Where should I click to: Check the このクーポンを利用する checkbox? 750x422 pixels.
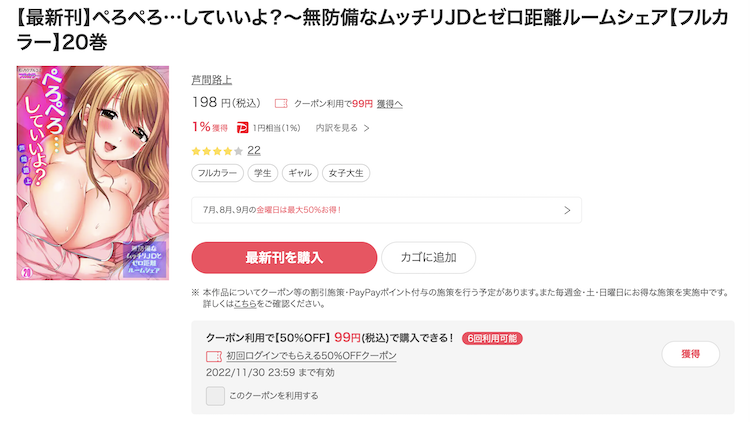(x=215, y=396)
